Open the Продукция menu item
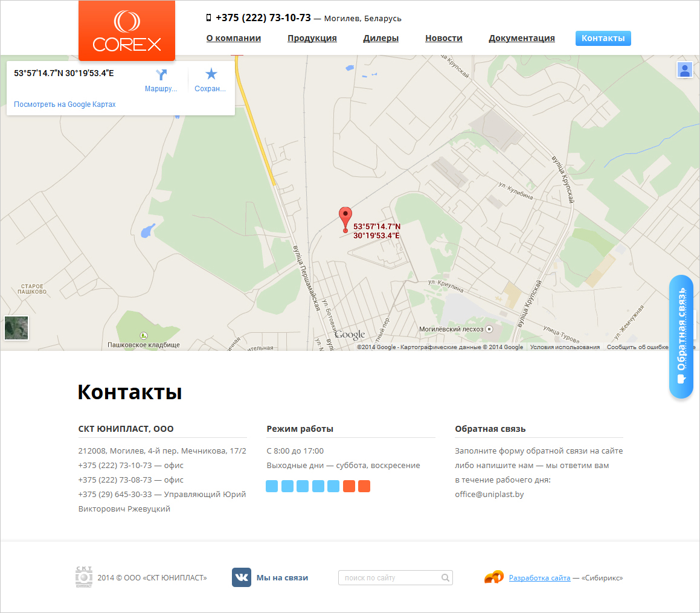The height and width of the screenshot is (613, 700). (312, 38)
